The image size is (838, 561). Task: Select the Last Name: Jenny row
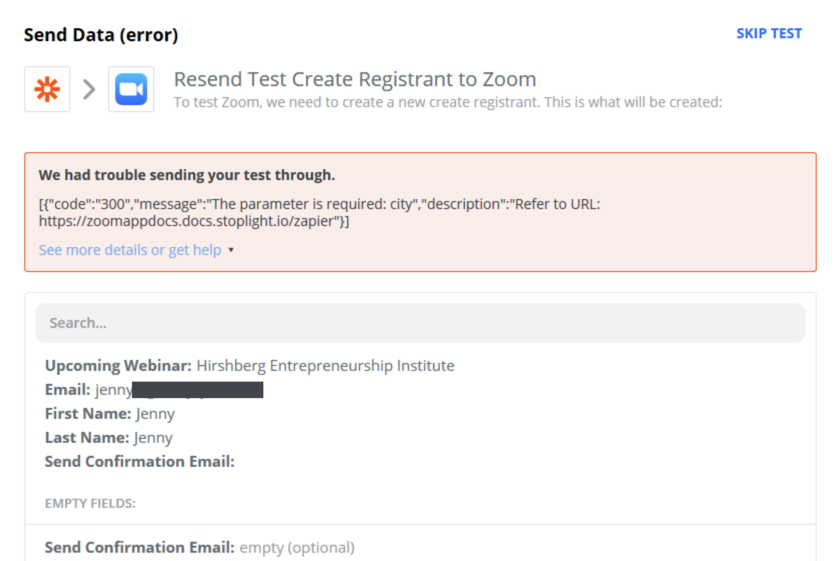coord(108,438)
